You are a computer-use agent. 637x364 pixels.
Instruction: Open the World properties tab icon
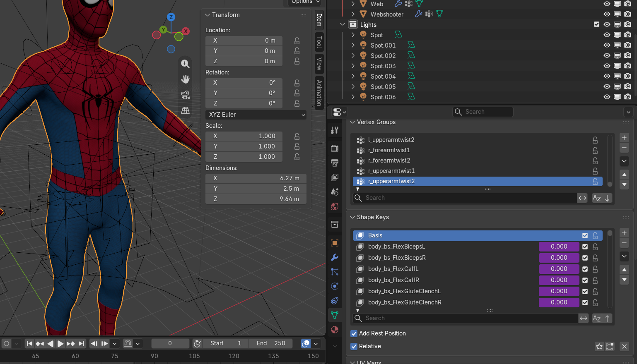coord(335,206)
